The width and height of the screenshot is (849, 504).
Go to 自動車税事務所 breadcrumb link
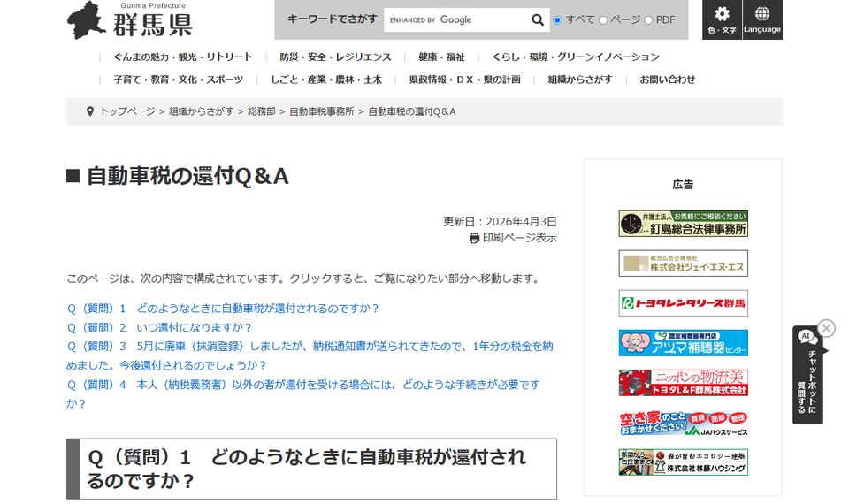(322, 111)
